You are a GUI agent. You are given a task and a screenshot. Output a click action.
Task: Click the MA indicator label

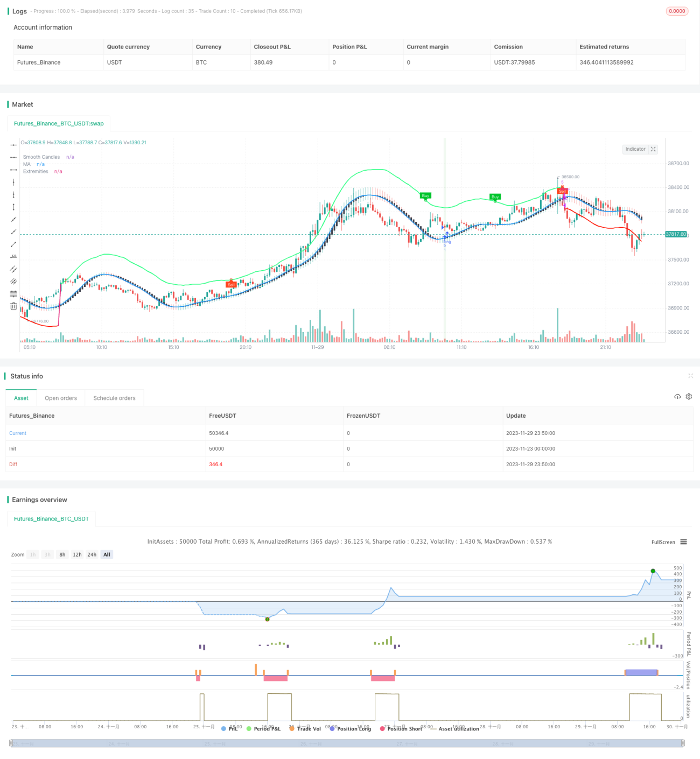[27, 164]
